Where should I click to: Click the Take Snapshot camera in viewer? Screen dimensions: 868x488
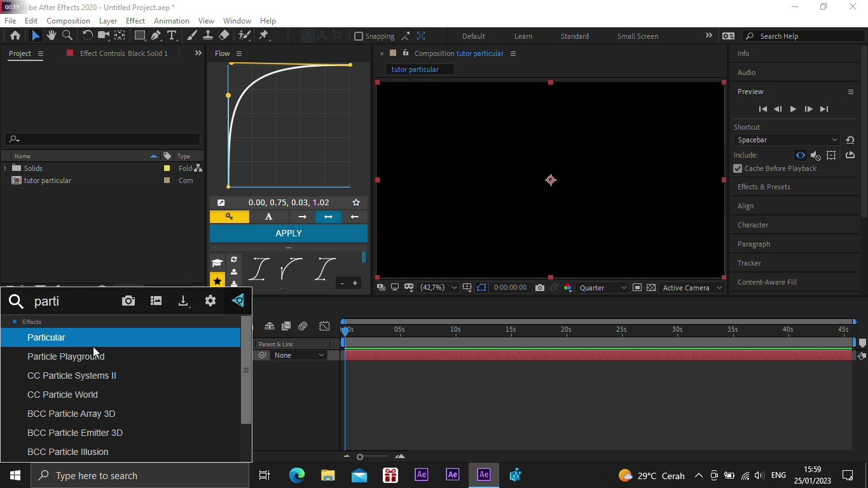point(540,288)
